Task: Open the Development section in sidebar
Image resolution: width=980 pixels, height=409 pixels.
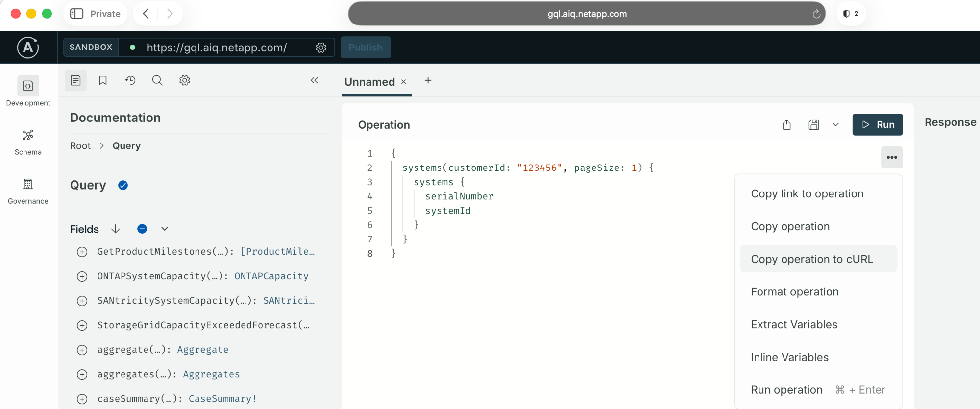Action: pyautogui.click(x=28, y=92)
